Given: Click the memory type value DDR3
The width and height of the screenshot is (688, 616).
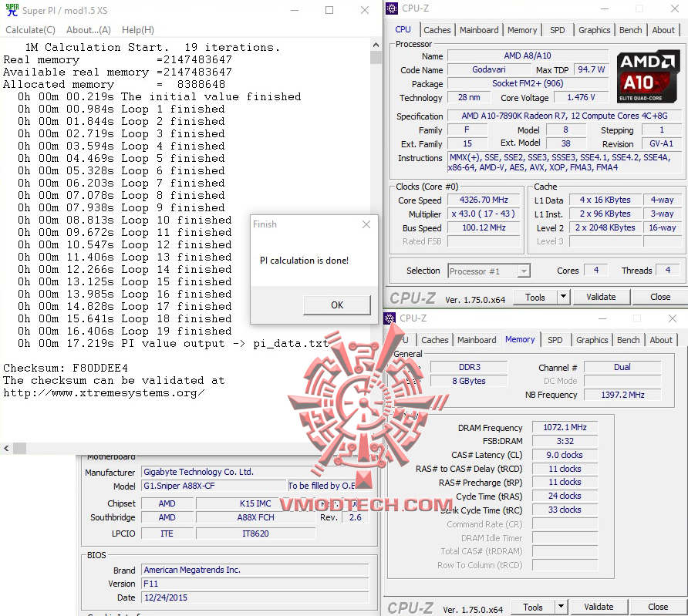Looking at the screenshot, I should [469, 367].
